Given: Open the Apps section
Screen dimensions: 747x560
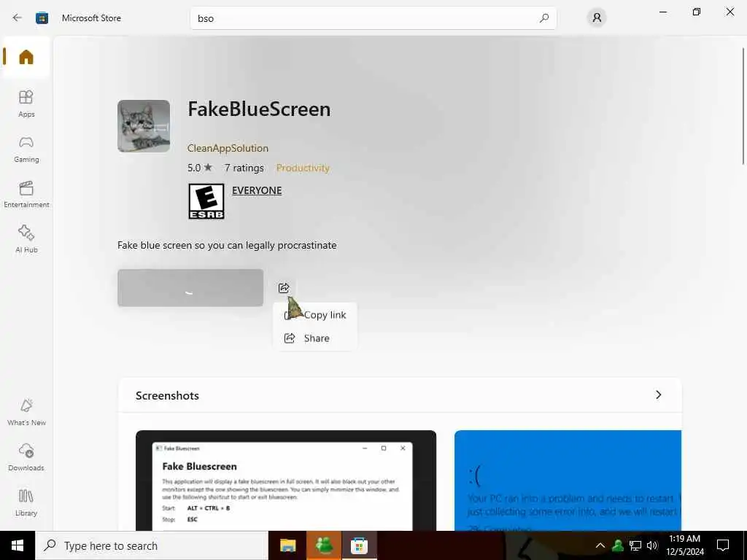Looking at the screenshot, I should click(x=26, y=104).
